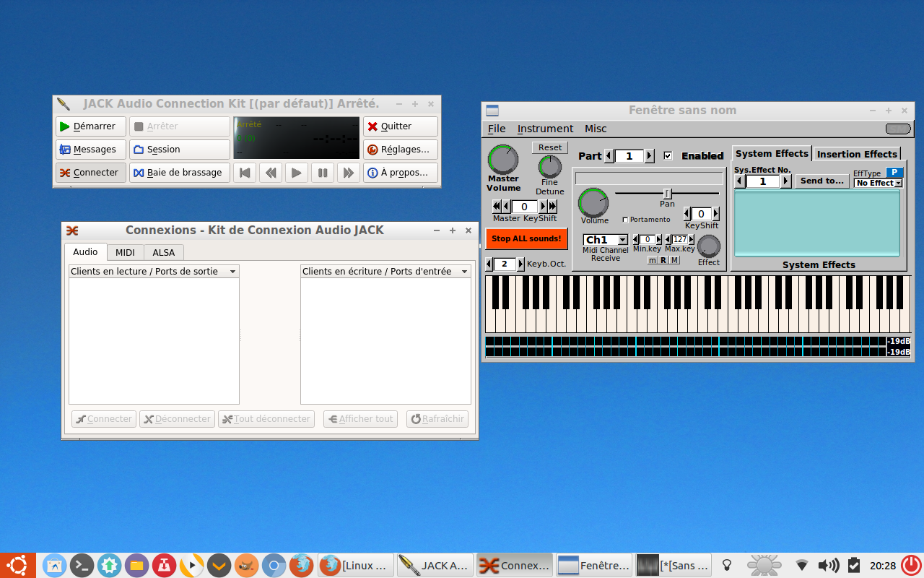Open the Midi Channel Receive Ch1 dropdown
The height and width of the screenshot is (578, 924).
606,240
